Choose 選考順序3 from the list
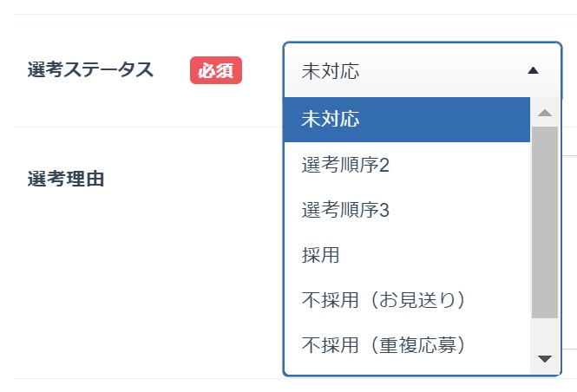The image size is (577, 392). click(345, 210)
